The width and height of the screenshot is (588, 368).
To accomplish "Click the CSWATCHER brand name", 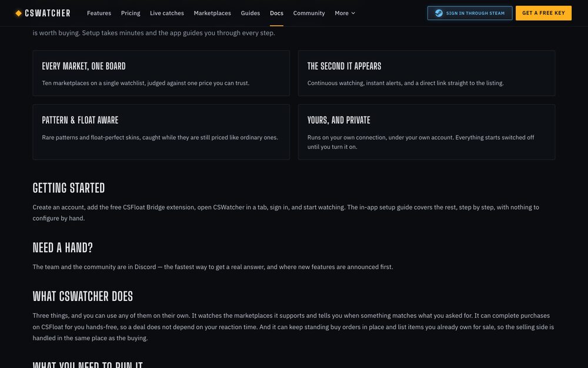I will (x=48, y=13).
